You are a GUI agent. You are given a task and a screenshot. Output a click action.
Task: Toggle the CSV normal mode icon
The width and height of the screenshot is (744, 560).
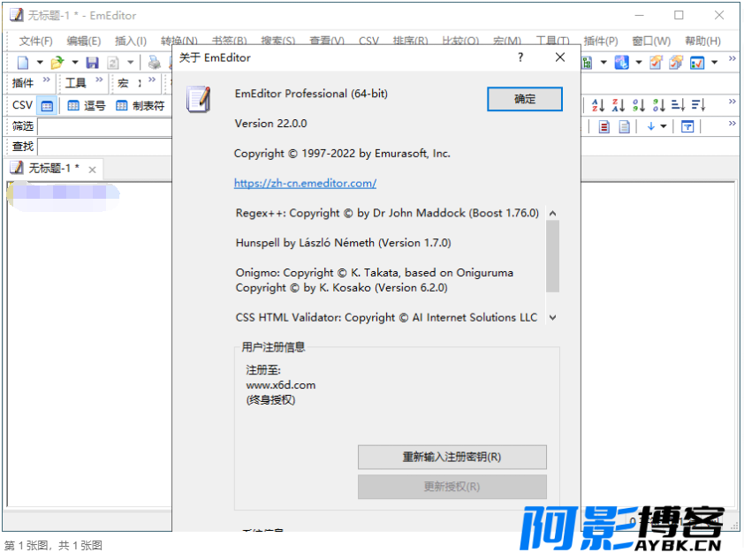click(x=47, y=106)
